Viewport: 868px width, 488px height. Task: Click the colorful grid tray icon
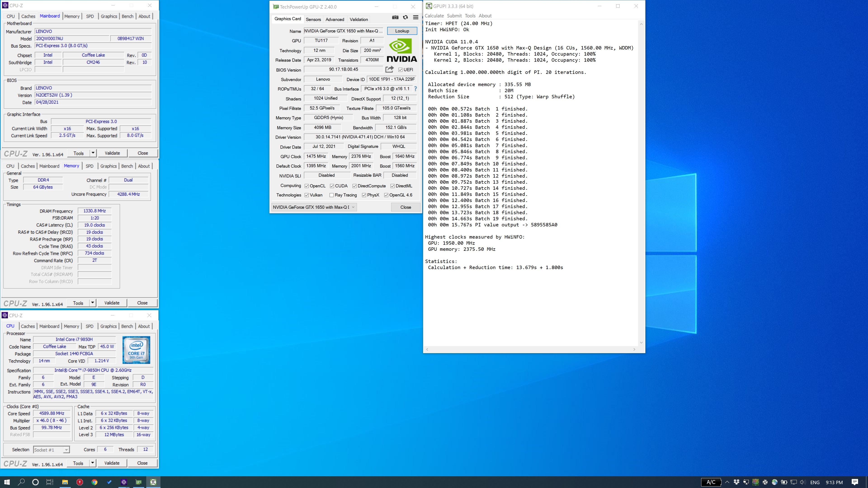[755, 482]
